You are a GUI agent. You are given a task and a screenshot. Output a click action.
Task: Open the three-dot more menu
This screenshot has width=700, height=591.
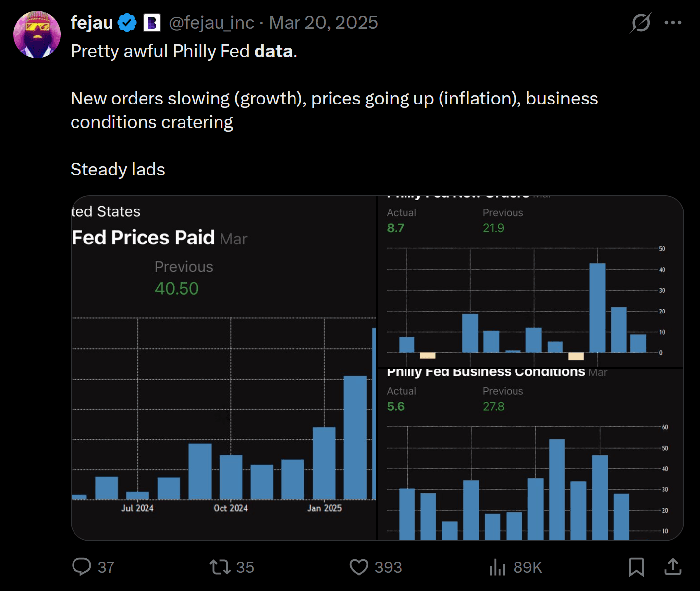[673, 23]
